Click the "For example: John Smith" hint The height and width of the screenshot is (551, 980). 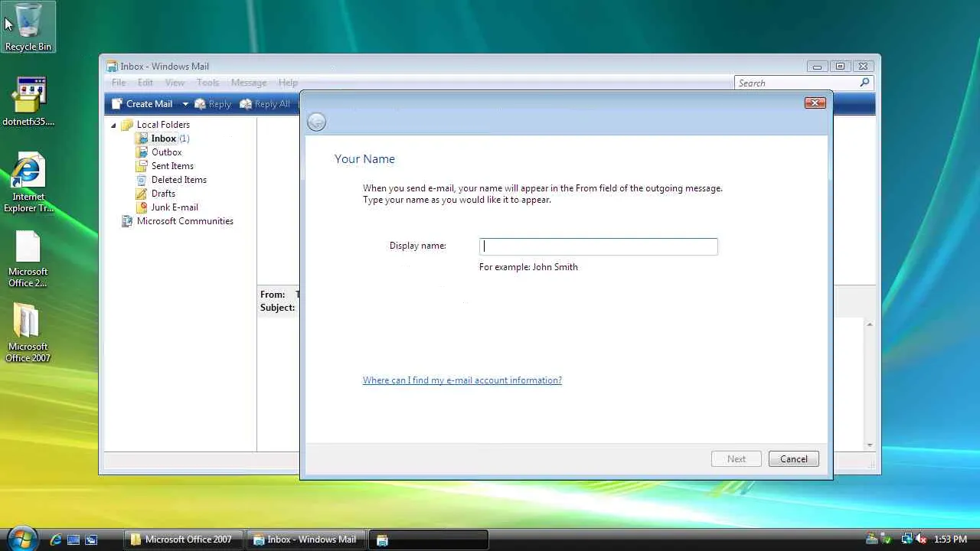(x=528, y=267)
